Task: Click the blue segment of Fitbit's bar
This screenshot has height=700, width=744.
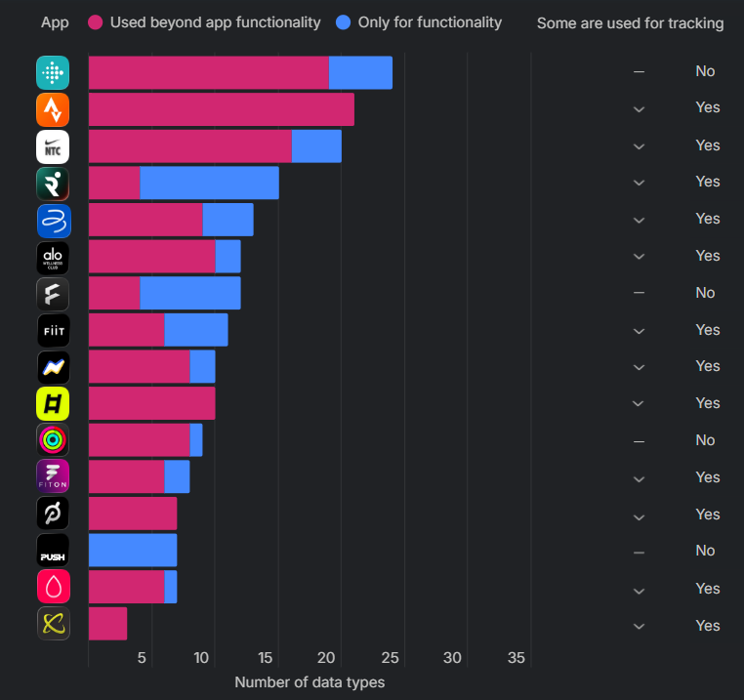Action: click(360, 72)
